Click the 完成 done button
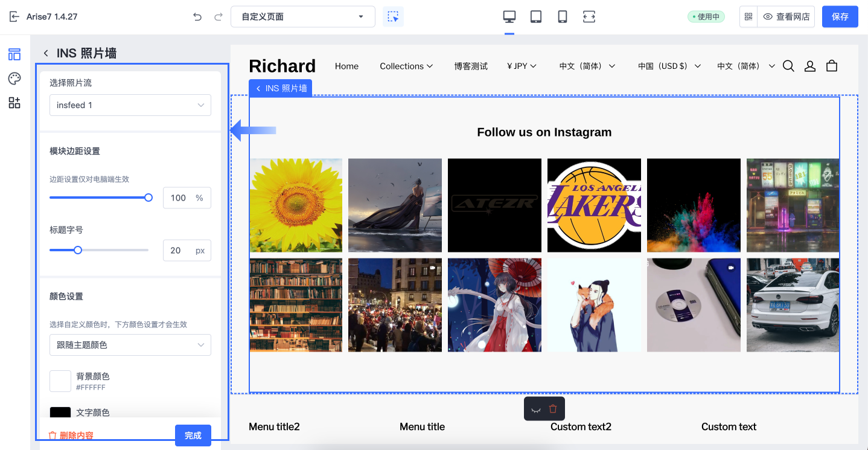The height and width of the screenshot is (450, 868). [x=193, y=436]
